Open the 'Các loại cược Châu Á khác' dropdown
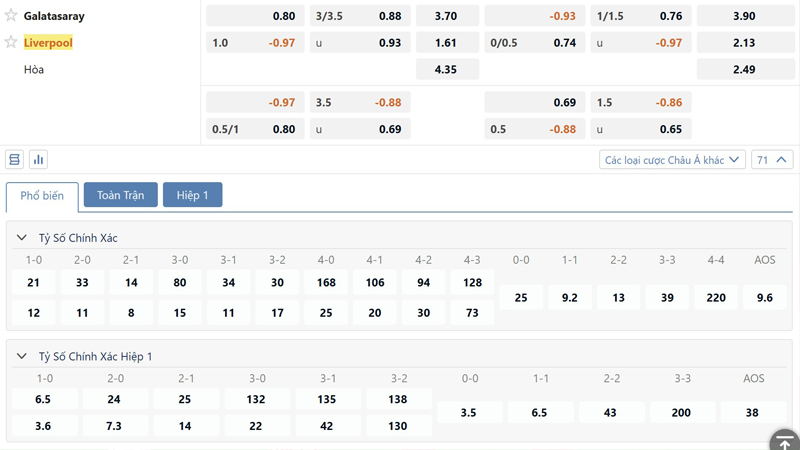The width and height of the screenshot is (800, 450). coord(672,160)
